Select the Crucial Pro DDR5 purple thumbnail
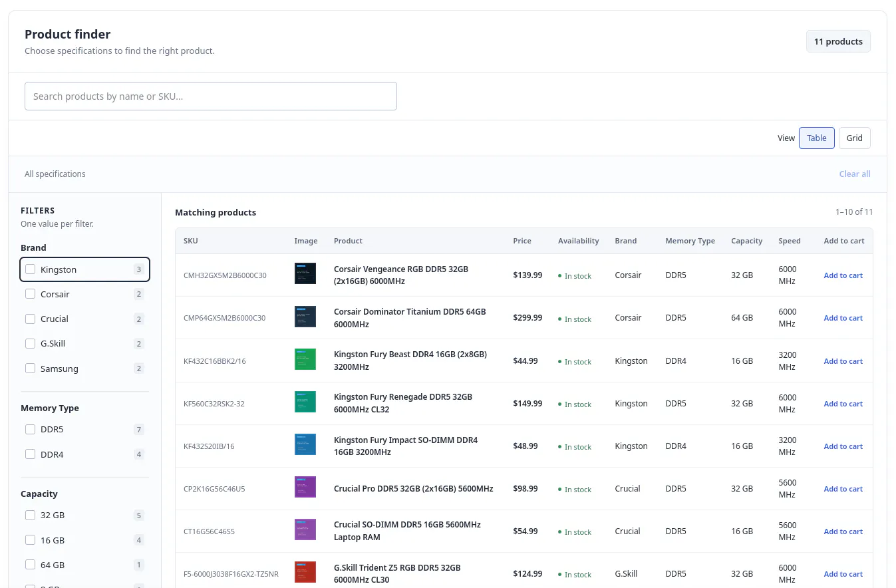This screenshot has height=588, width=896. point(305,487)
